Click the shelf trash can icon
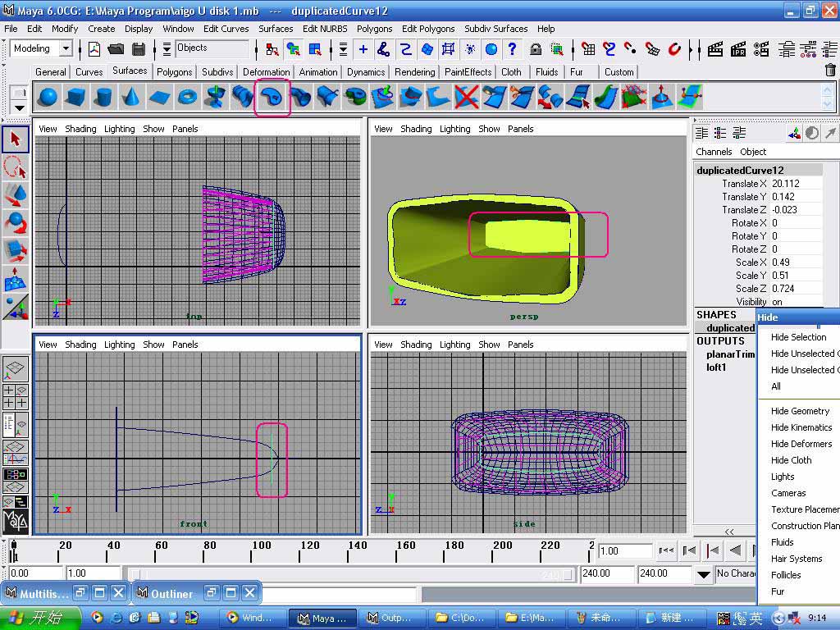 point(830,70)
